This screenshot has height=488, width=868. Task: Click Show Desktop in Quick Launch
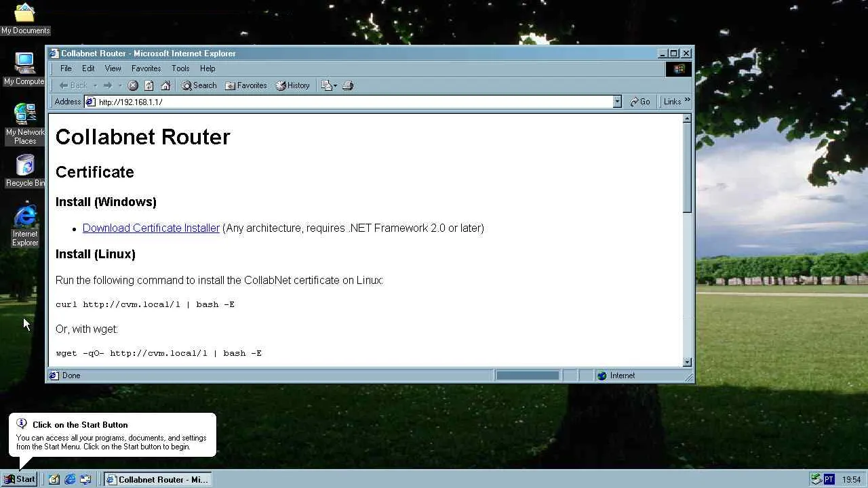(x=54, y=479)
